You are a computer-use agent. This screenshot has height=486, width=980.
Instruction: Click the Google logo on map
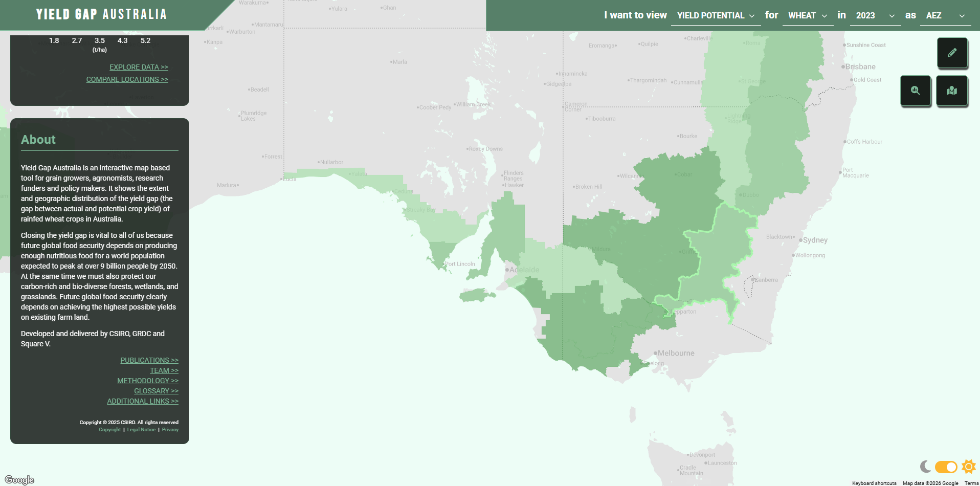pyautogui.click(x=19, y=480)
